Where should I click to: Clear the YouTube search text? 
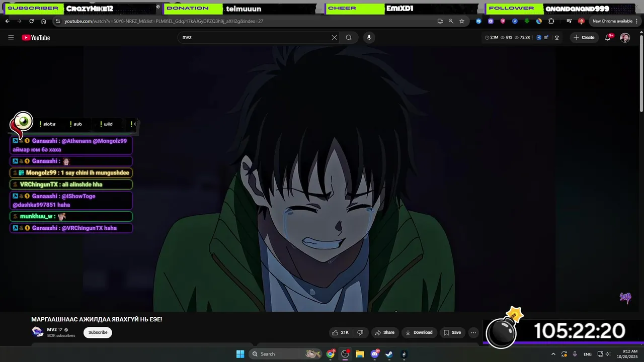tap(334, 37)
